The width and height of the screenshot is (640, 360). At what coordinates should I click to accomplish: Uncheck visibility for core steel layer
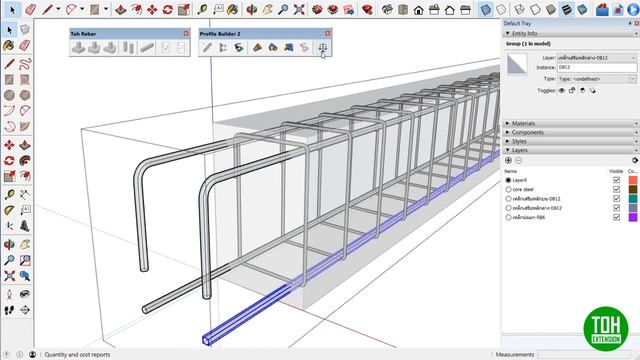coord(616,189)
